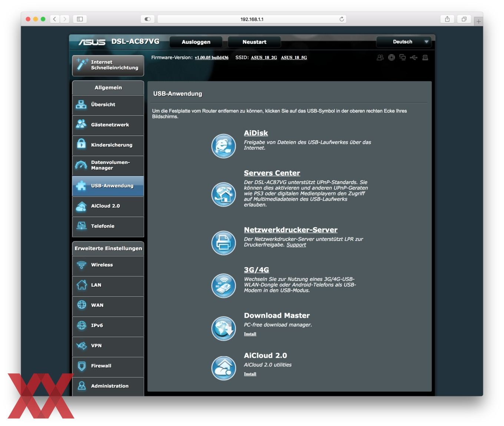This screenshot has width=504, height=426.
Task: Click the printer status icon in header
Action: click(x=425, y=57)
